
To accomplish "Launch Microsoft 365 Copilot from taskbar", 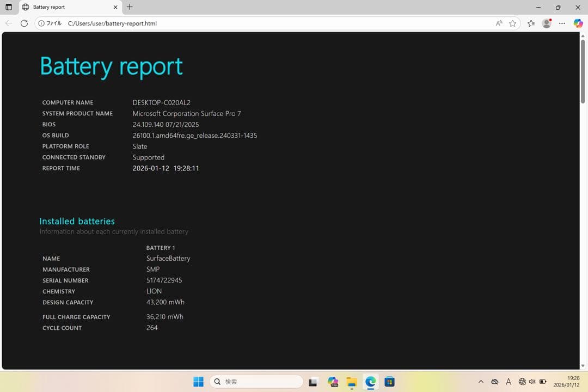I will (332, 381).
